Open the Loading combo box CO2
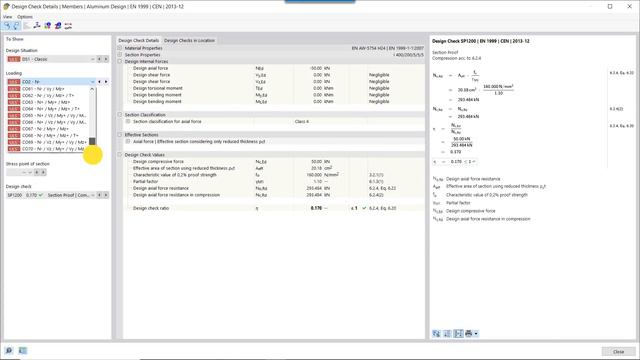Screen dimensions: 640x360 (51, 82)
